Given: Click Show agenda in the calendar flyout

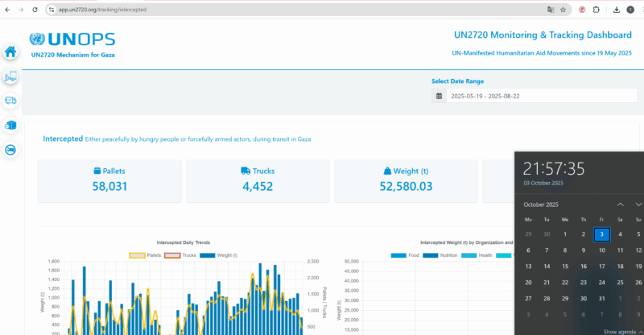Looking at the screenshot, I should pyautogui.click(x=621, y=331).
